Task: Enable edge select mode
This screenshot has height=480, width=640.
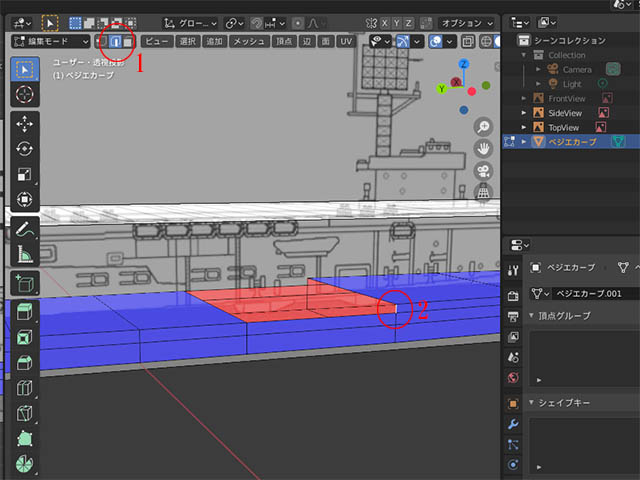Action: point(116,42)
